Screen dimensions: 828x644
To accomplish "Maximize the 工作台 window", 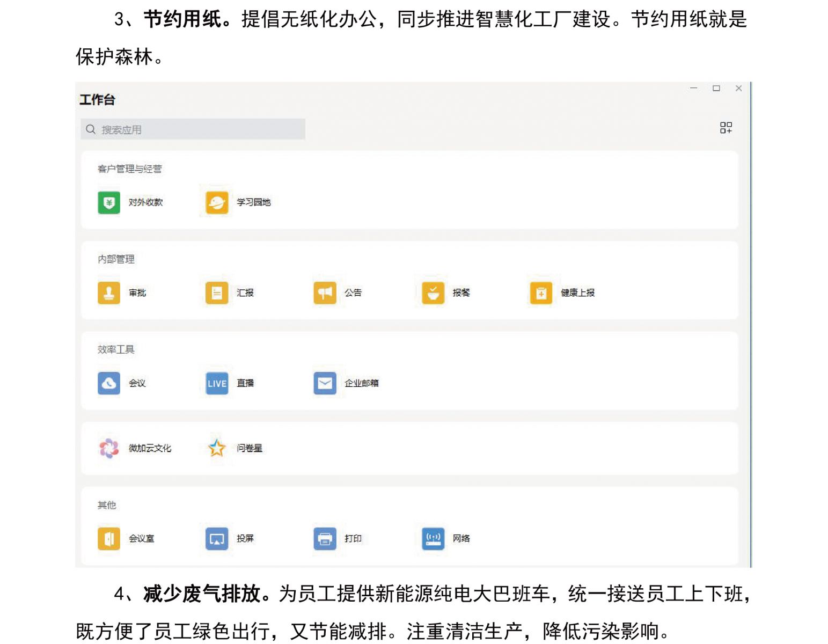I will [716, 89].
